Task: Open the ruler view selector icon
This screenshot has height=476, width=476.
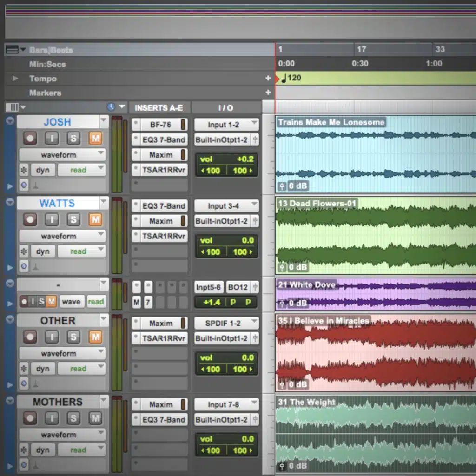Action: 12,50
